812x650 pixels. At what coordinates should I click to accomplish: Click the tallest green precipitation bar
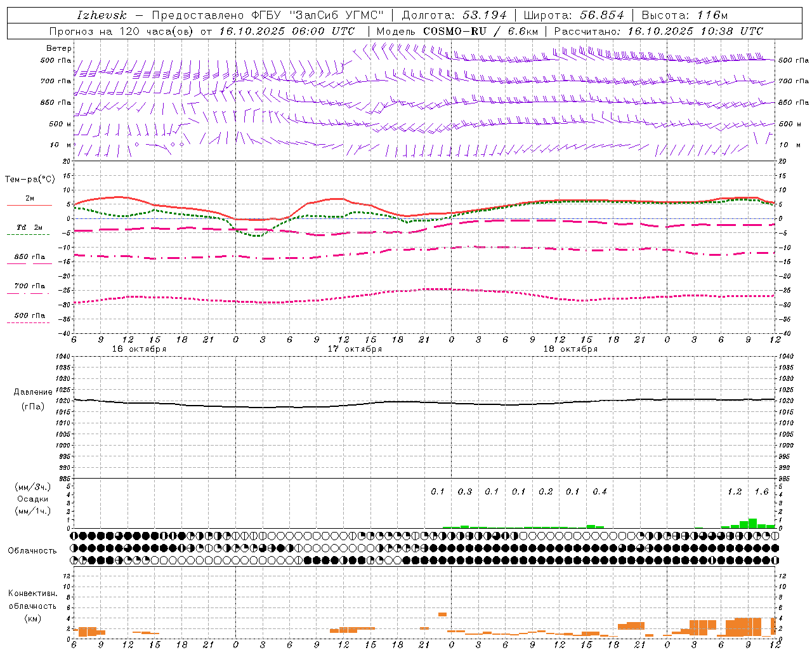(753, 523)
